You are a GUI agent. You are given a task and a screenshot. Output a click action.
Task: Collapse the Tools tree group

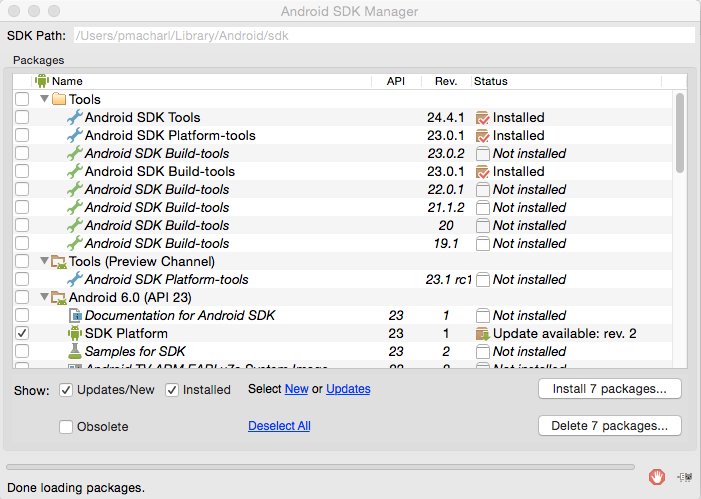point(44,100)
